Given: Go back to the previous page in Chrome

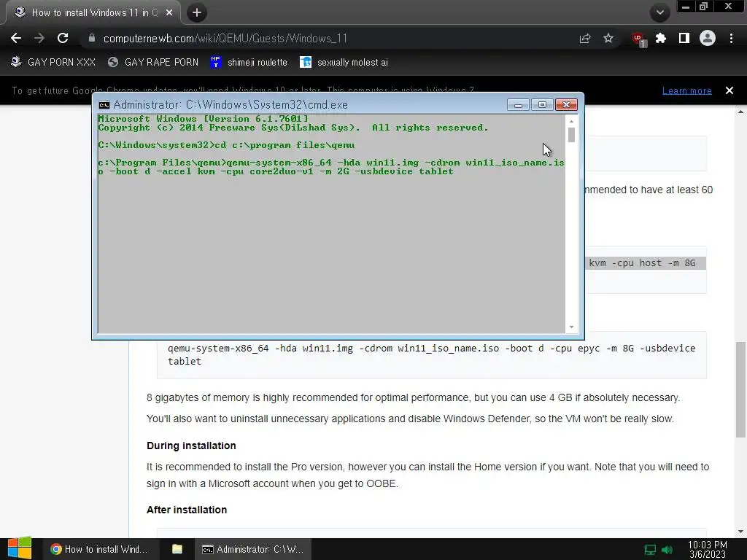Looking at the screenshot, I should 16,38.
